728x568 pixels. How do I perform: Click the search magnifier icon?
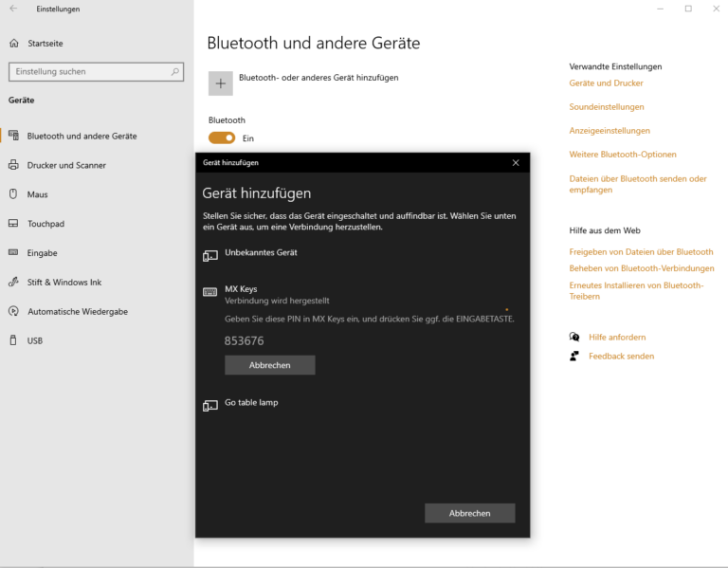[x=175, y=71]
